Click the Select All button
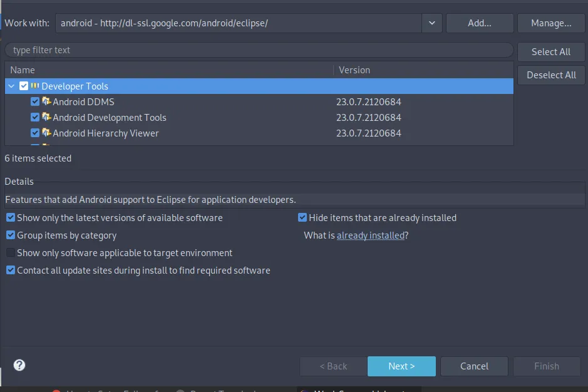 point(551,52)
